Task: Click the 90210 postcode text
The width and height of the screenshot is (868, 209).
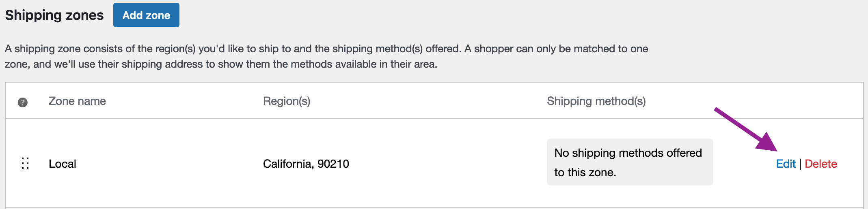Action: (x=333, y=164)
